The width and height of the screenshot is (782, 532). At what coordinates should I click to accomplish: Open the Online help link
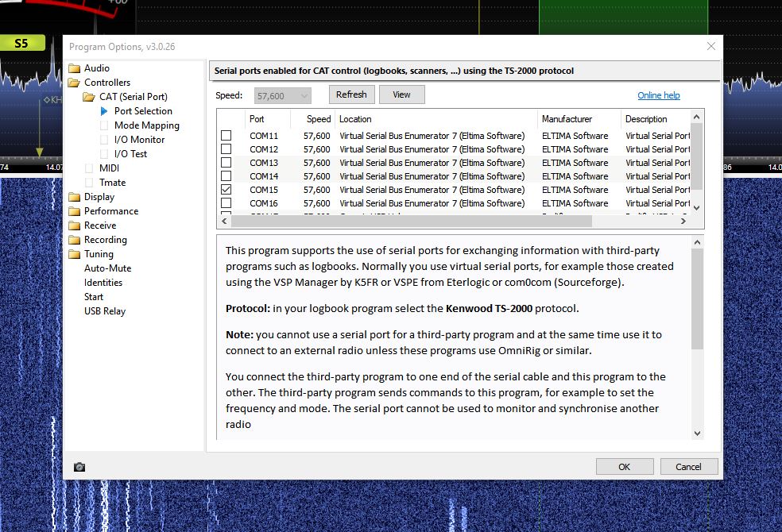point(658,95)
